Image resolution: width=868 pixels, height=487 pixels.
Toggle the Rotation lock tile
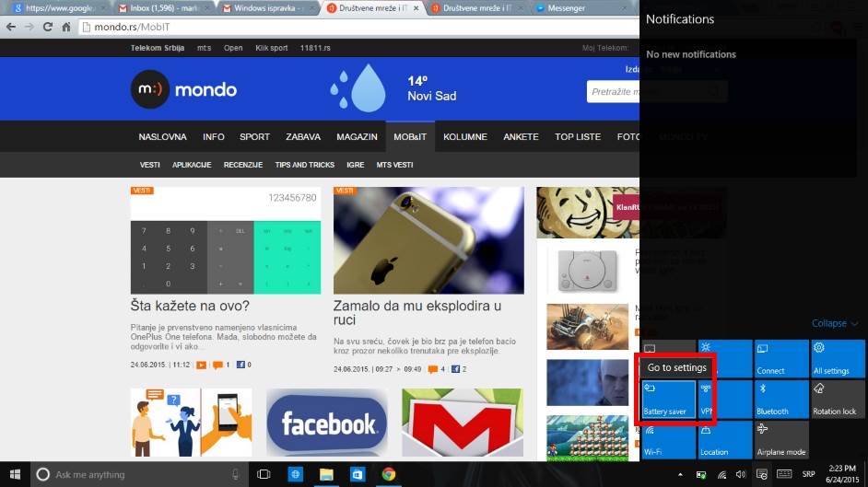tap(837, 399)
